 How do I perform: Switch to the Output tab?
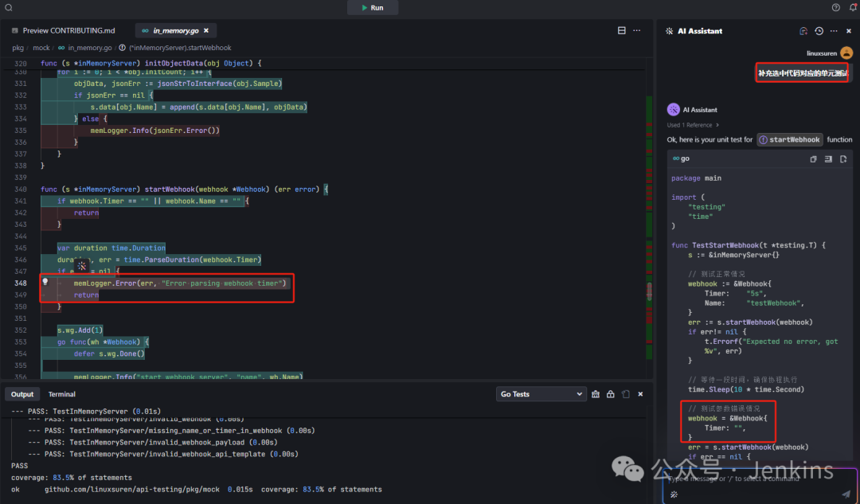22,394
